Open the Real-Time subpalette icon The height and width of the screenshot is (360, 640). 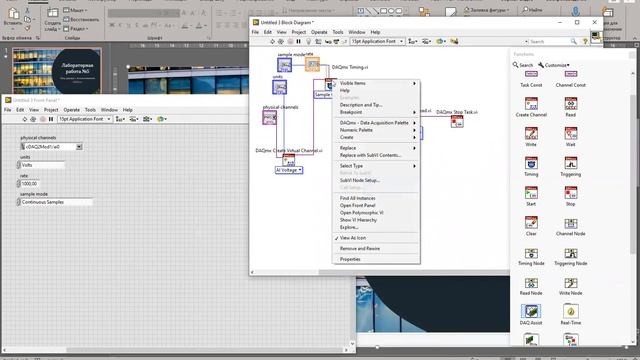click(x=571, y=311)
